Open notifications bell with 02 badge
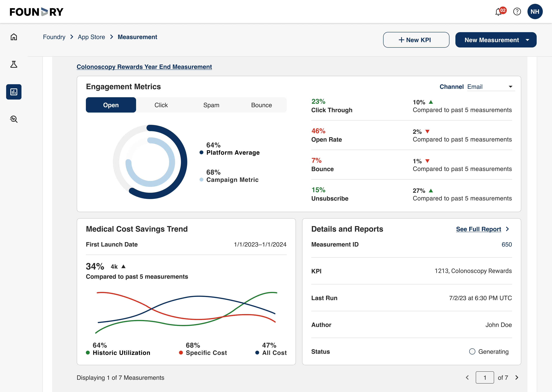This screenshot has height=392, width=552. pyautogui.click(x=499, y=12)
